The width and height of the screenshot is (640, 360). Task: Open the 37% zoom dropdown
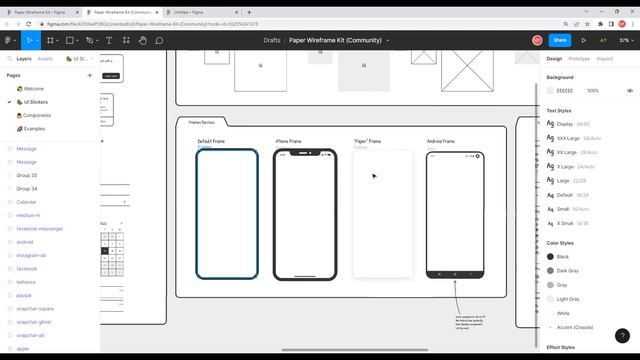[x=627, y=40]
